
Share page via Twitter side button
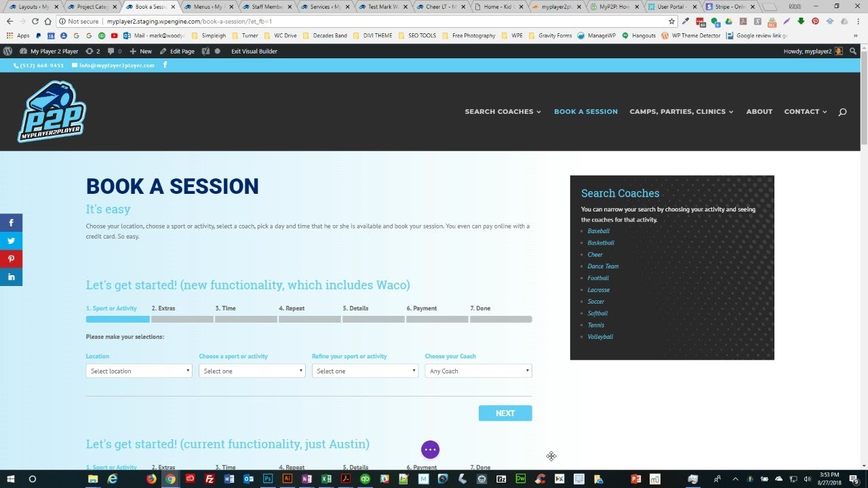coord(11,241)
